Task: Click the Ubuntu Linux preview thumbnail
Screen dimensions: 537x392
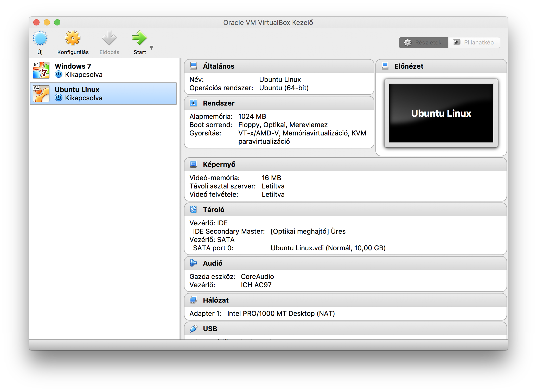Action: (441, 113)
